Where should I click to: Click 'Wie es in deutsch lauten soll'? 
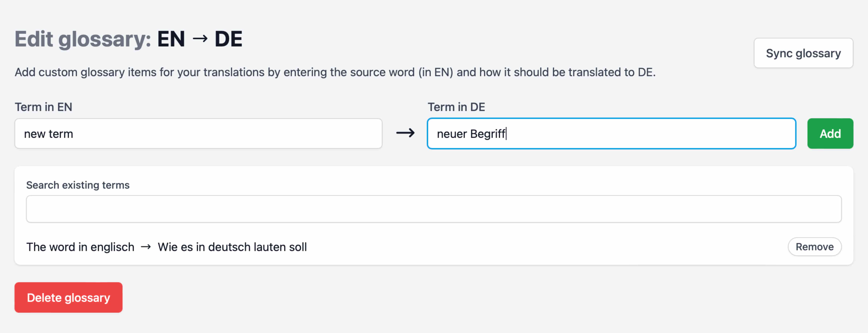[x=232, y=247]
